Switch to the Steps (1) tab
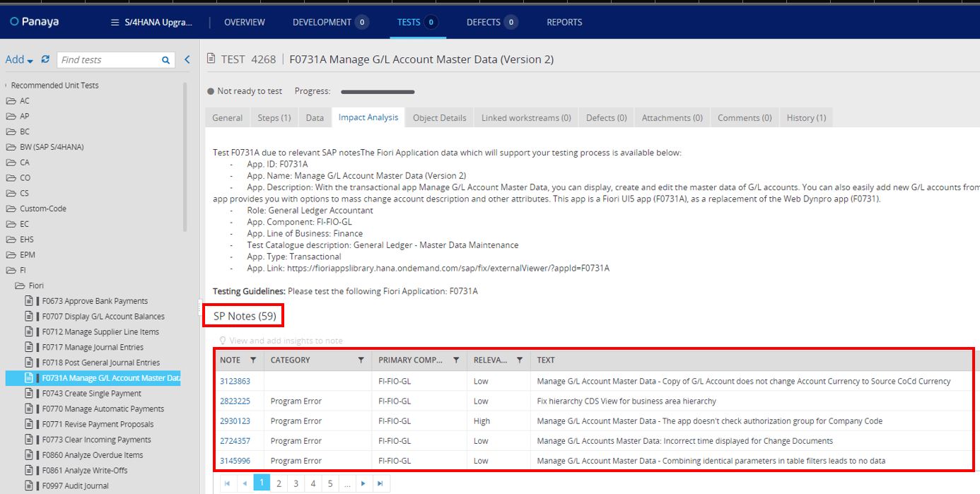Viewport: 980px width, 494px height. click(274, 118)
